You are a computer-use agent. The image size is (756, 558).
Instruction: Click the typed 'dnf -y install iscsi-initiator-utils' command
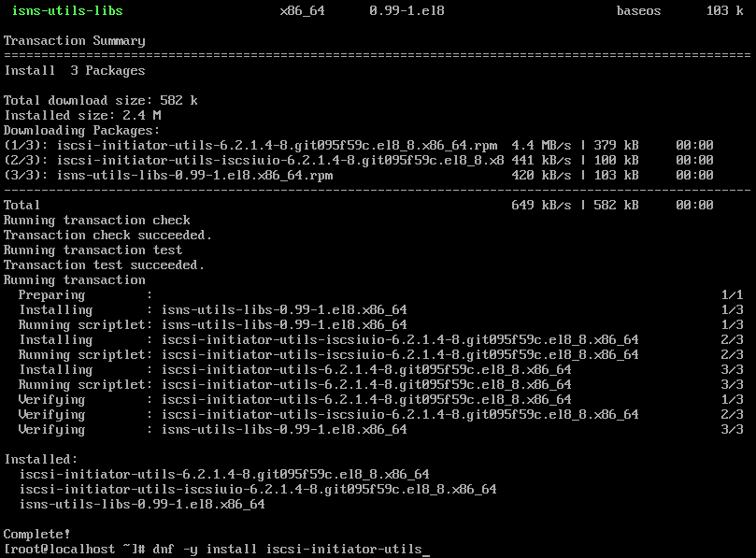click(x=288, y=549)
